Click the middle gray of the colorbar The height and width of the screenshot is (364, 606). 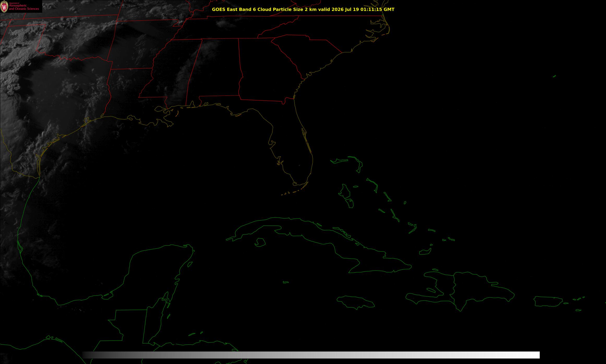tap(311, 355)
